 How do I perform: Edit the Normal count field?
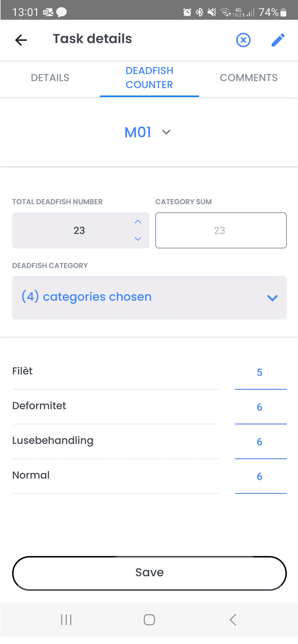point(260,477)
